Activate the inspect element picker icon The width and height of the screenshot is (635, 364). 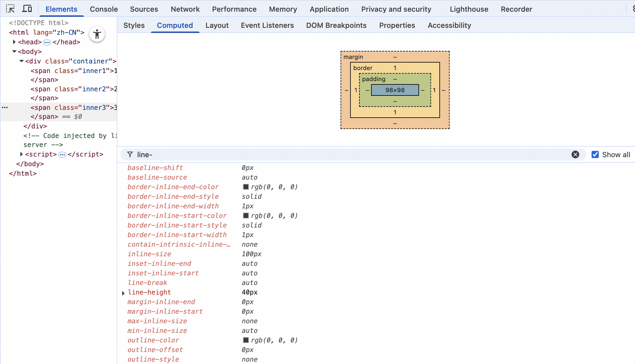pyautogui.click(x=10, y=9)
